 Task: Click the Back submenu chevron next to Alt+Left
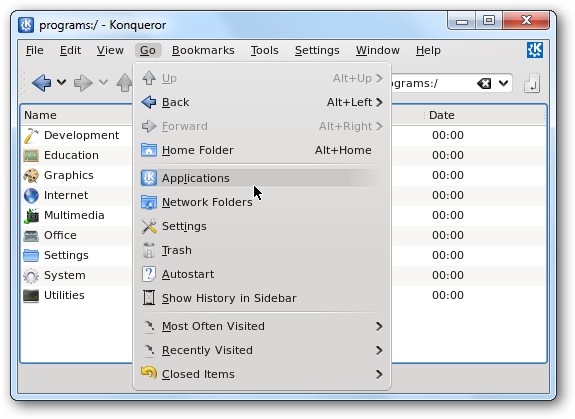pos(380,102)
